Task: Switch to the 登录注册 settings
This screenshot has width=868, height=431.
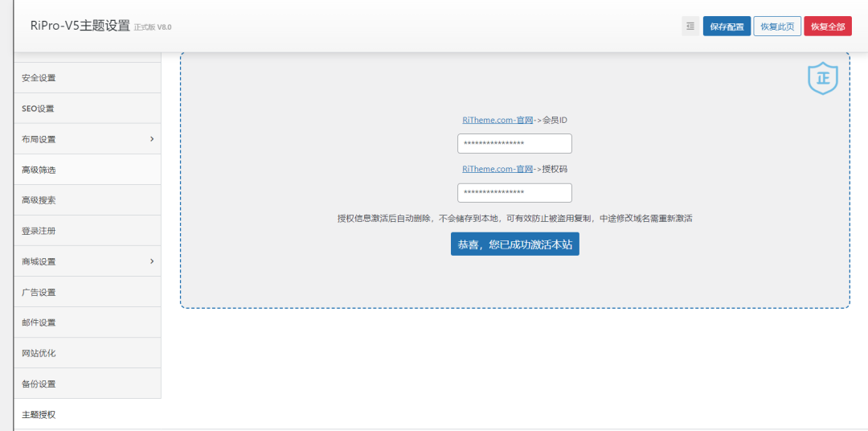Action: [x=39, y=231]
